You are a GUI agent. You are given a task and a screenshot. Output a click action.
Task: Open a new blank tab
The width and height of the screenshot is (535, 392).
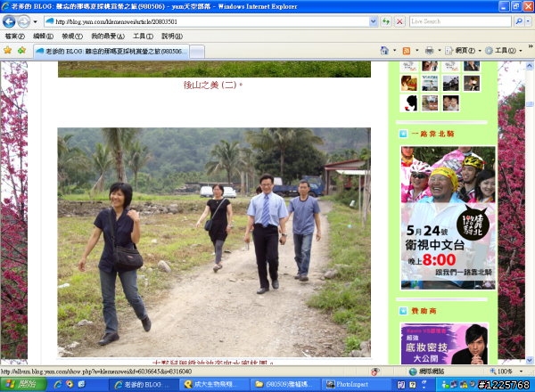point(197,52)
